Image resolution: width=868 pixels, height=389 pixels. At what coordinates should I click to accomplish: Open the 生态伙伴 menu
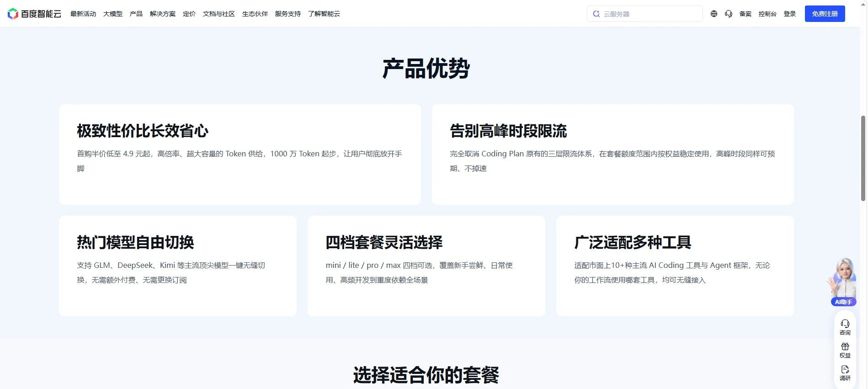[255, 14]
